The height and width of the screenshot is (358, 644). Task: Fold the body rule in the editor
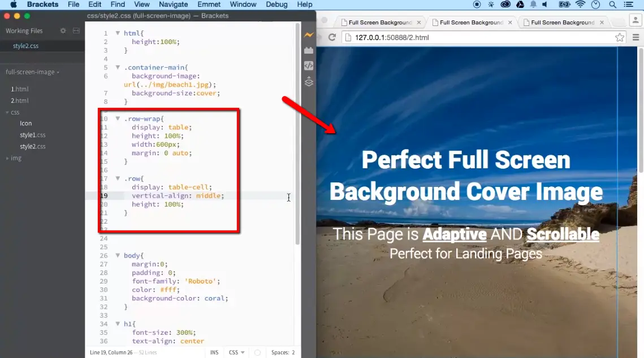pos(118,255)
